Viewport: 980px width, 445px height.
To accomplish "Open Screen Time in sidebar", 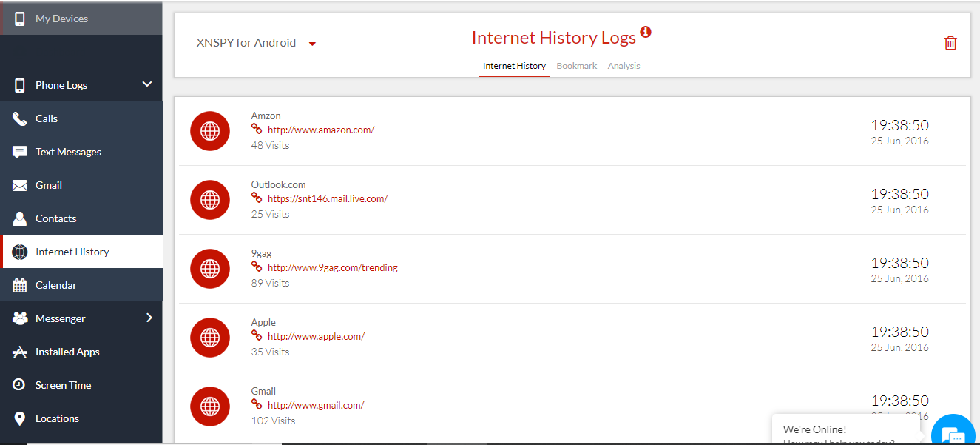I will [x=81, y=385].
